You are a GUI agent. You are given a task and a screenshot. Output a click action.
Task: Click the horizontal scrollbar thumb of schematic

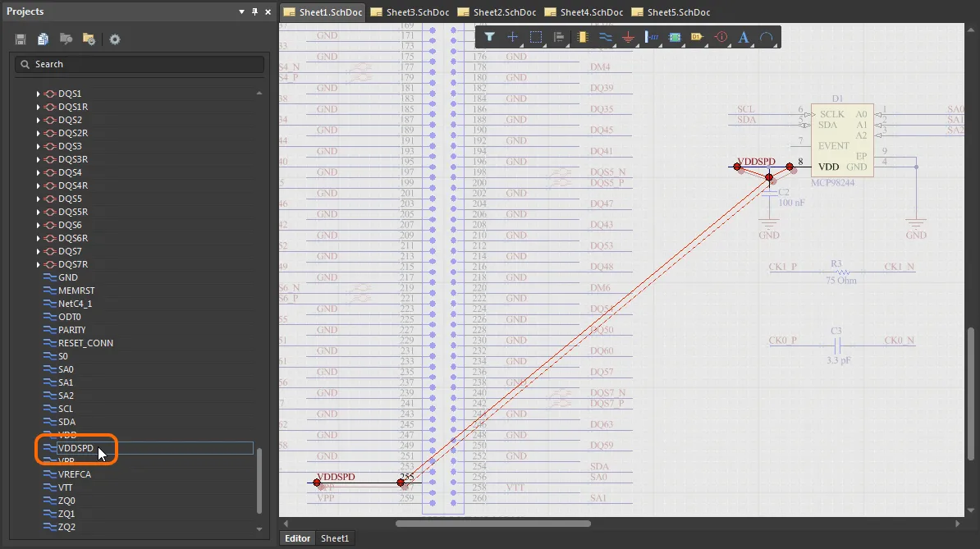(493, 524)
